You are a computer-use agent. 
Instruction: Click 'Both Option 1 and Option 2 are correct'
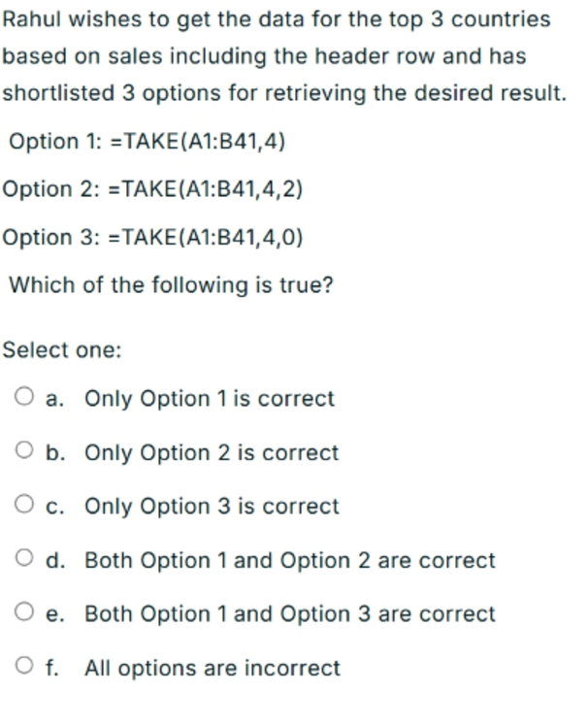point(290,560)
